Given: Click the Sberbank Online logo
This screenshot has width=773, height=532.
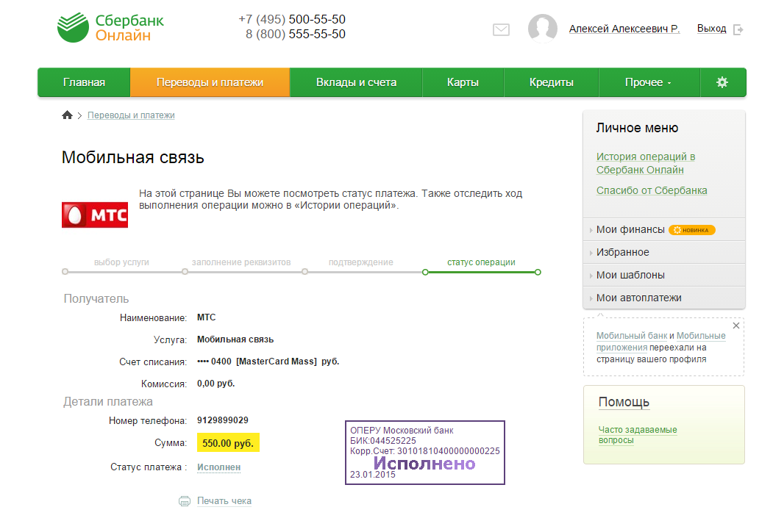Looking at the screenshot, I should click(x=110, y=28).
